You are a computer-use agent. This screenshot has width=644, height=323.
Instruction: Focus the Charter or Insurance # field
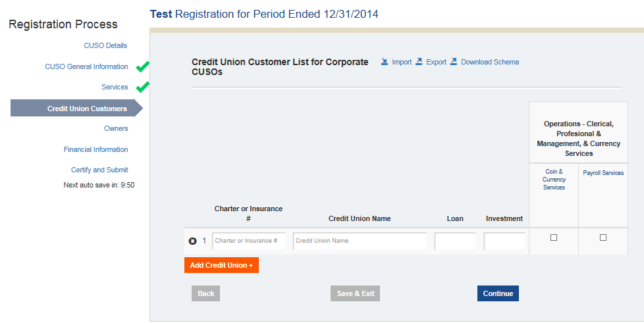tap(249, 241)
